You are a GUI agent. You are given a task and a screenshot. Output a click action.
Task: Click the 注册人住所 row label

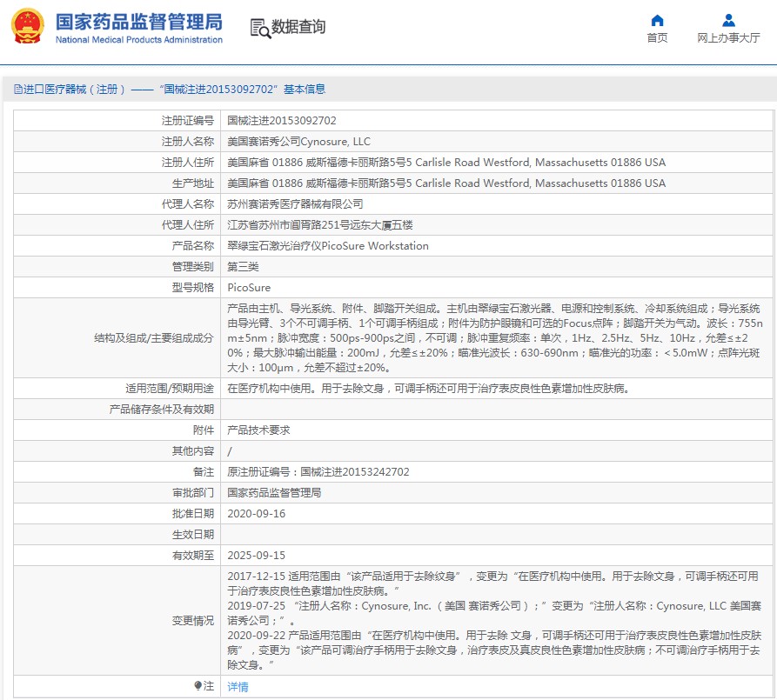coord(188,162)
